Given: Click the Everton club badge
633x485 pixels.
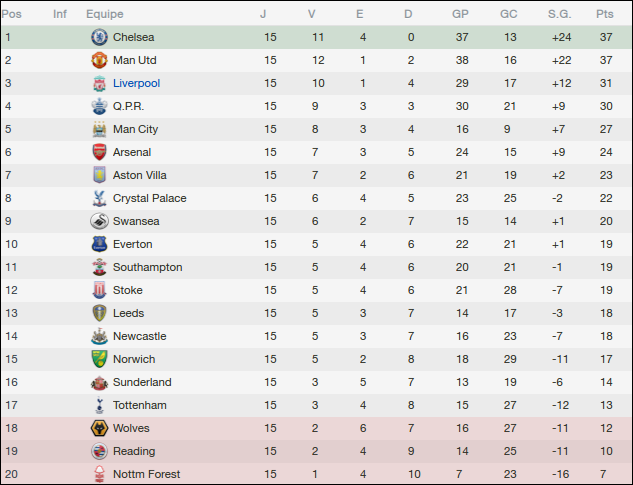Looking at the screenshot, I should pos(98,244).
